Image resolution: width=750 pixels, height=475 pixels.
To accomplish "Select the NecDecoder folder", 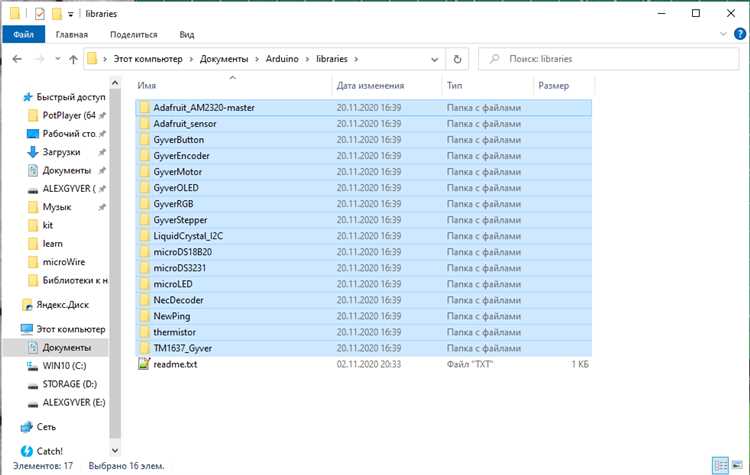I will (364, 300).
